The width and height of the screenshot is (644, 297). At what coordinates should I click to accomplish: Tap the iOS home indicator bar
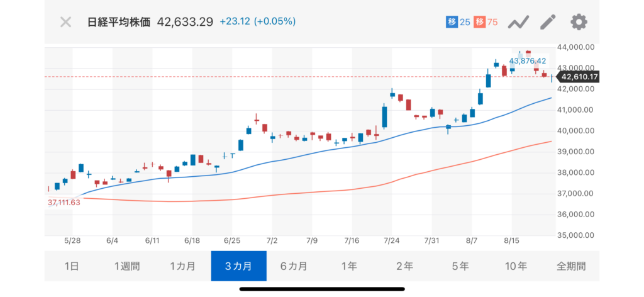322,289
